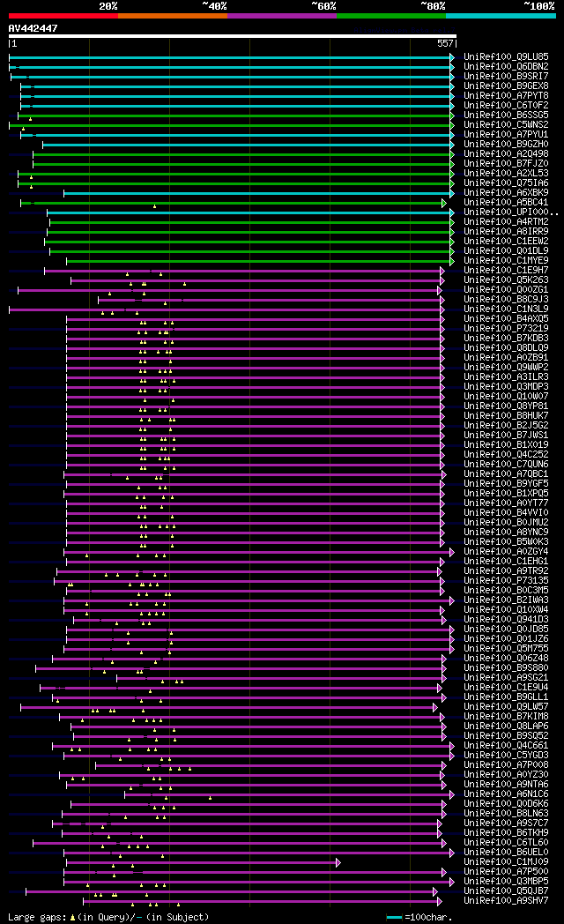Select hit label UniRef100_C1EHG1
This screenshot has width=564, height=924.
[x=506, y=562]
